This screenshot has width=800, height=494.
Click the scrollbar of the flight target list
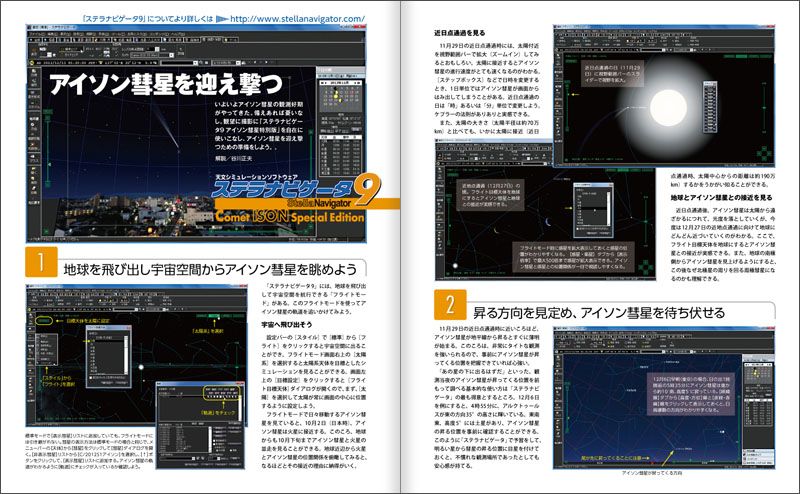[126, 355]
